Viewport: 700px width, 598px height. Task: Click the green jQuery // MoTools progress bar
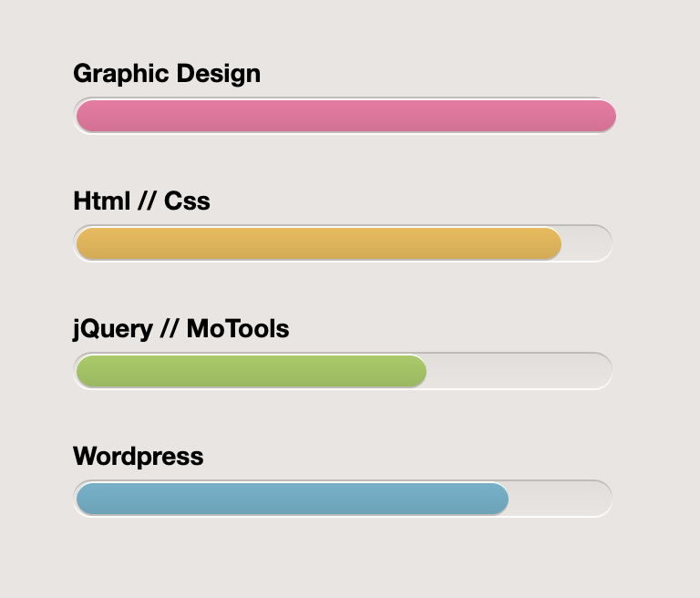[x=252, y=371]
